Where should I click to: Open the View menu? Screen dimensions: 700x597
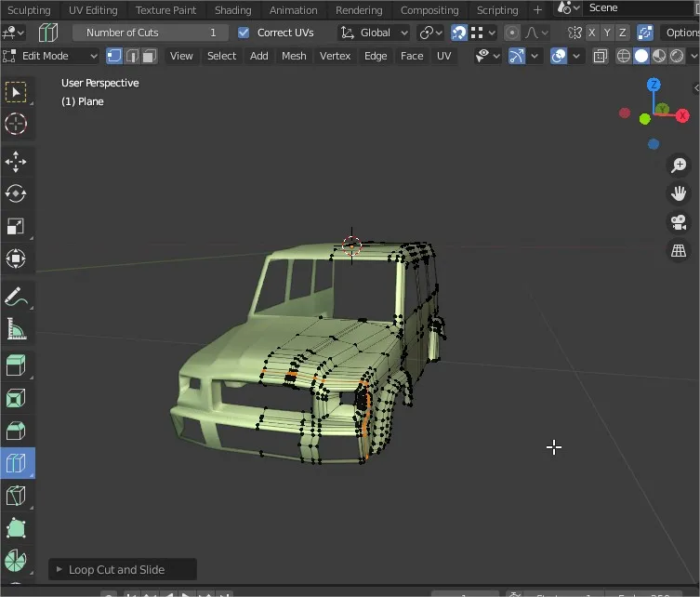click(181, 57)
